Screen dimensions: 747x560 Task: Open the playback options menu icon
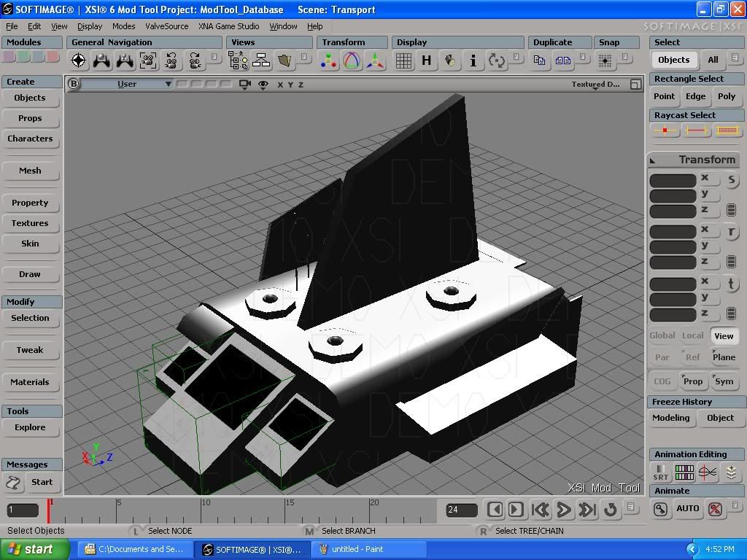[x=630, y=506]
